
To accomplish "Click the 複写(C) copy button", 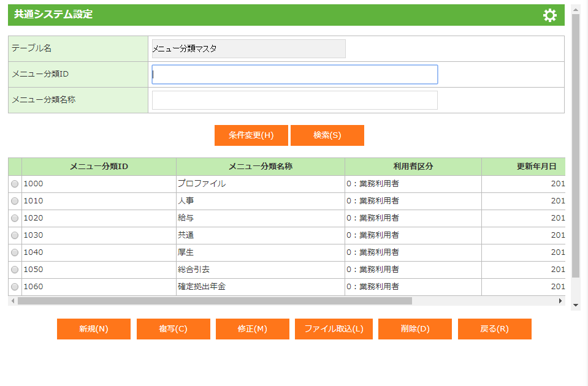I will [x=173, y=329].
